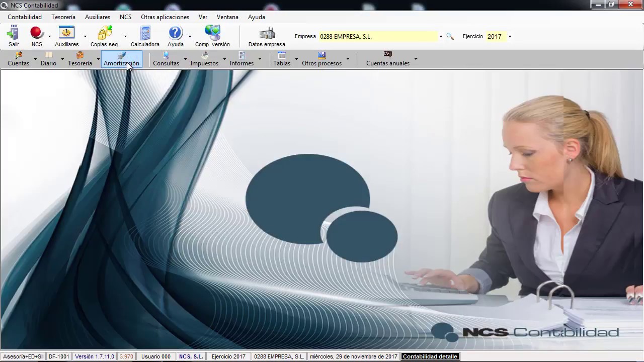Click the Ejercicio 2017 field
The width and height of the screenshot is (644, 362).
pos(496,36)
